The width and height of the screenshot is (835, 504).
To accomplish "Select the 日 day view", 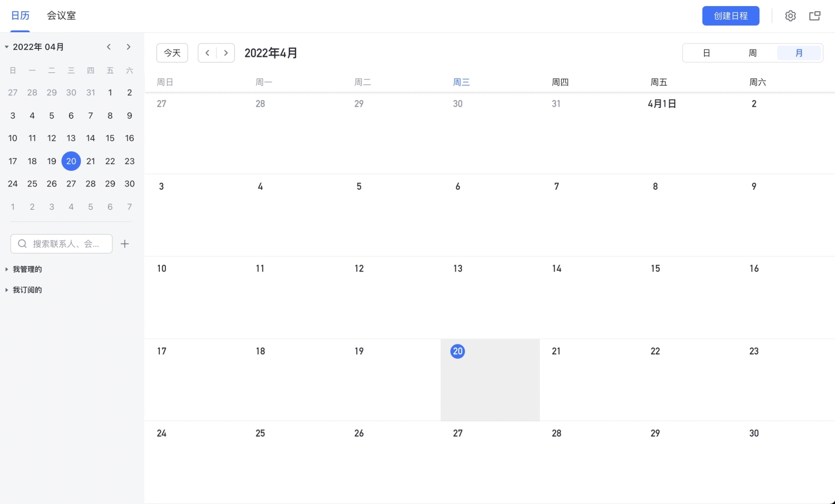I will tap(706, 53).
